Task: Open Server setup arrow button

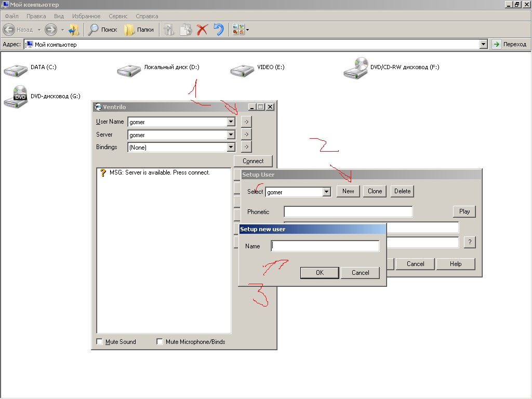Action: click(246, 135)
